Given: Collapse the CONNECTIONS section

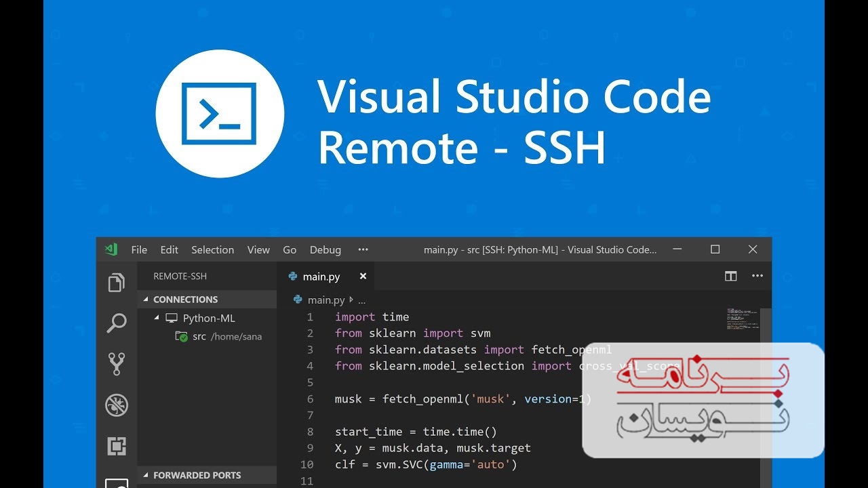Looking at the screenshot, I should click(207, 299).
